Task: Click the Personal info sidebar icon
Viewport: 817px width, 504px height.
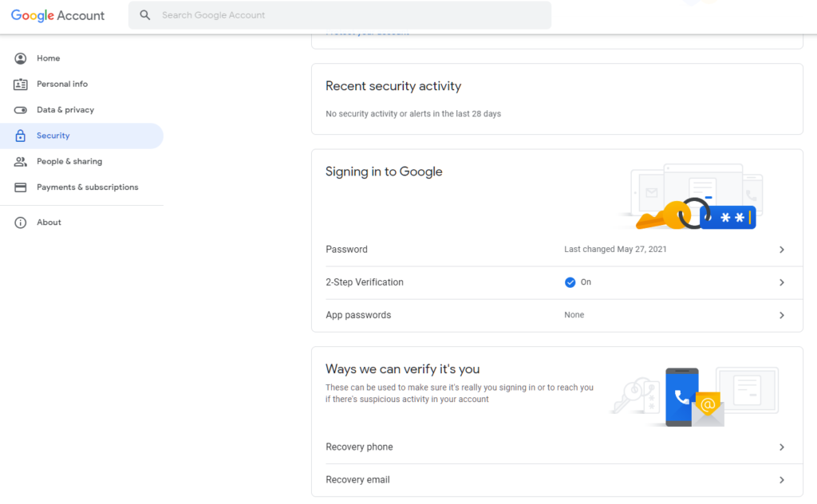Action: pyautogui.click(x=21, y=84)
